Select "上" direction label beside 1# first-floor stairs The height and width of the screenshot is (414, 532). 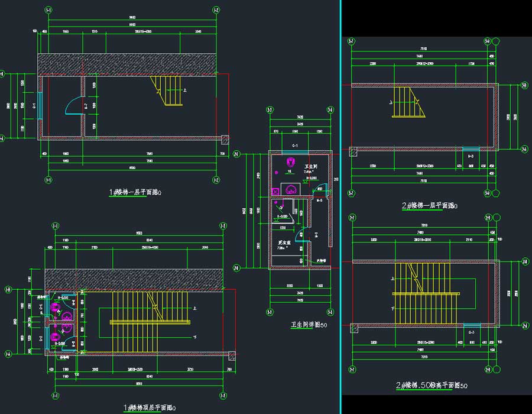coord(185,90)
